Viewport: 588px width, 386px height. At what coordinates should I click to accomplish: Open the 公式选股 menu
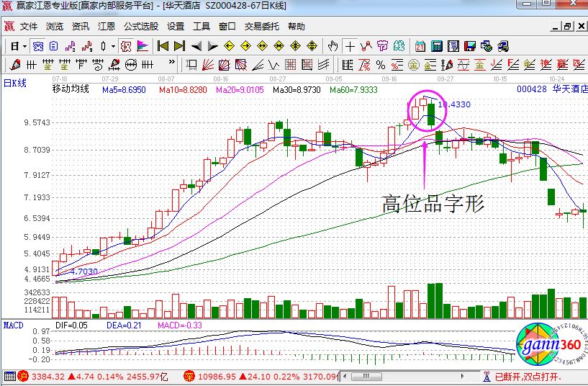[x=140, y=27]
